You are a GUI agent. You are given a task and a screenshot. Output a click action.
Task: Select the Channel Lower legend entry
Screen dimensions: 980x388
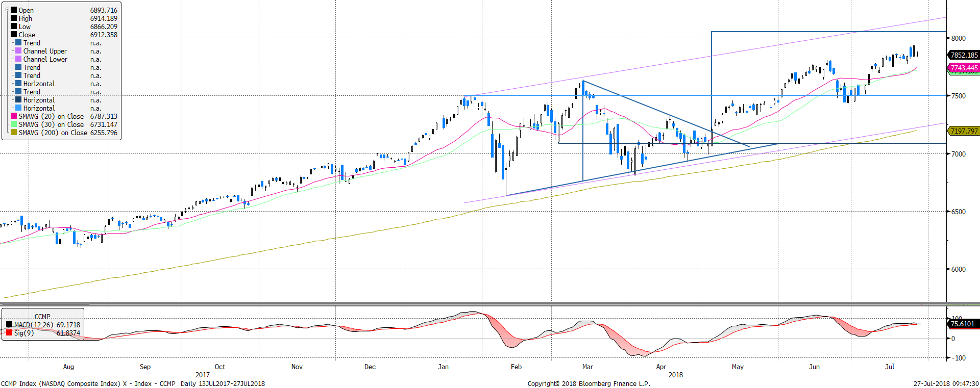click(x=45, y=59)
